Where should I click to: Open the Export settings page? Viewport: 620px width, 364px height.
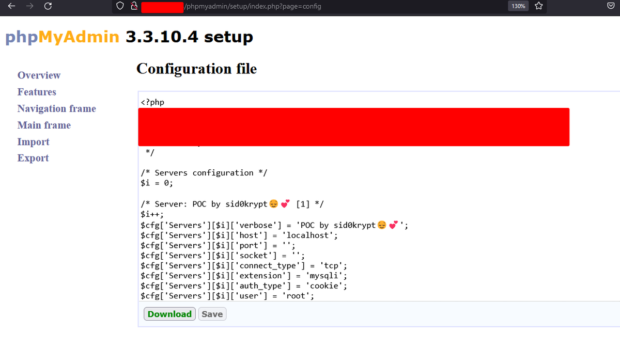[x=33, y=158]
